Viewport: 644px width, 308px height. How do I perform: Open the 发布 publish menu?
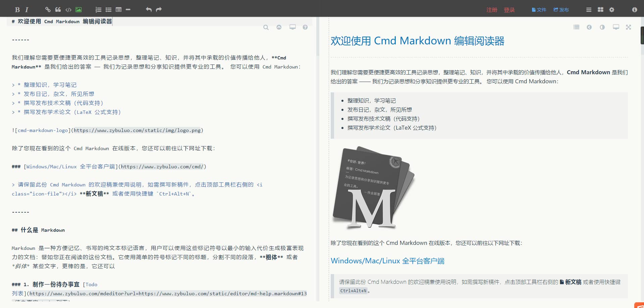click(561, 10)
